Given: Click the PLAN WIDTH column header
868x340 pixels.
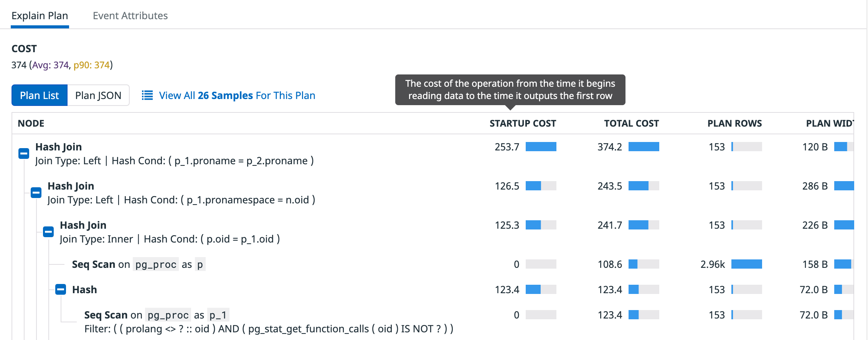Looking at the screenshot, I should (830, 124).
